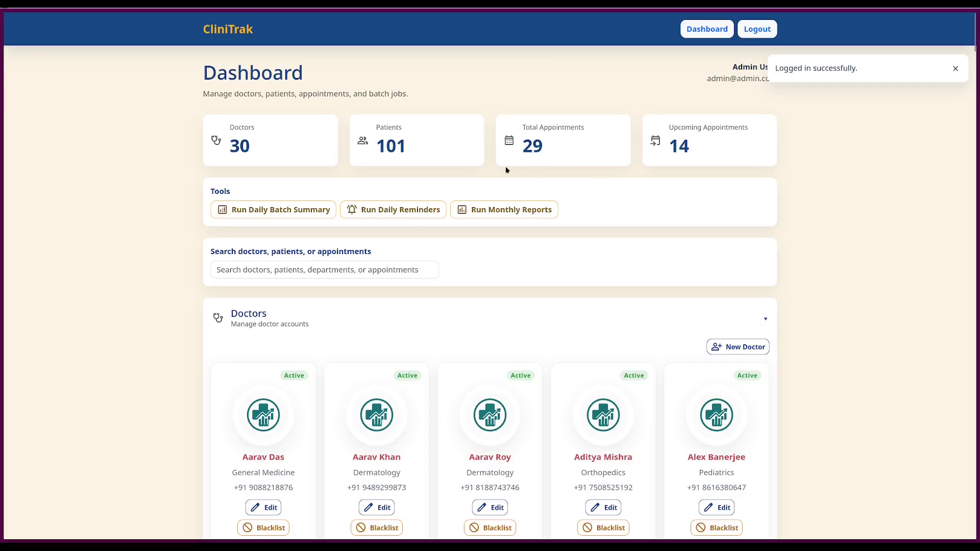Click Aarav Khan's avatar logo
This screenshot has height=551, width=980.
coord(377,415)
